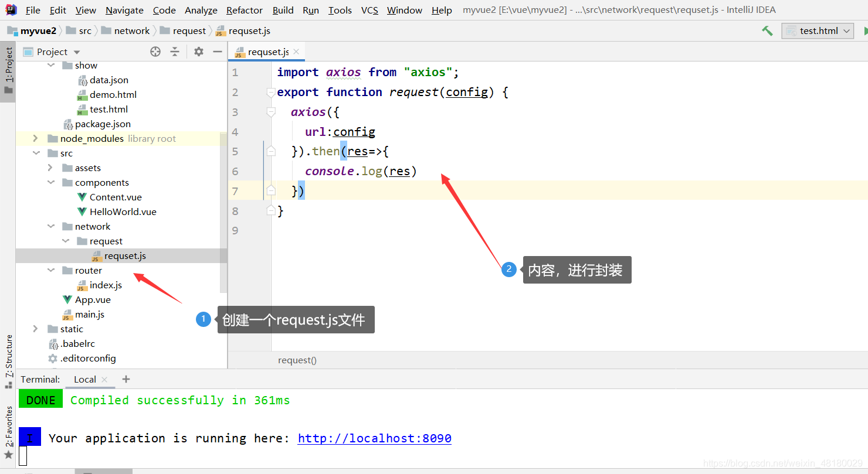Open the Tools menu
Screen dimensions: 868x474
pyautogui.click(x=340, y=10)
